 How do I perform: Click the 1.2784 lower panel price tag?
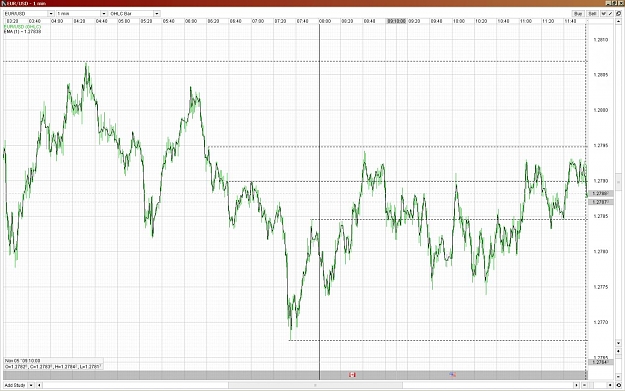click(601, 362)
